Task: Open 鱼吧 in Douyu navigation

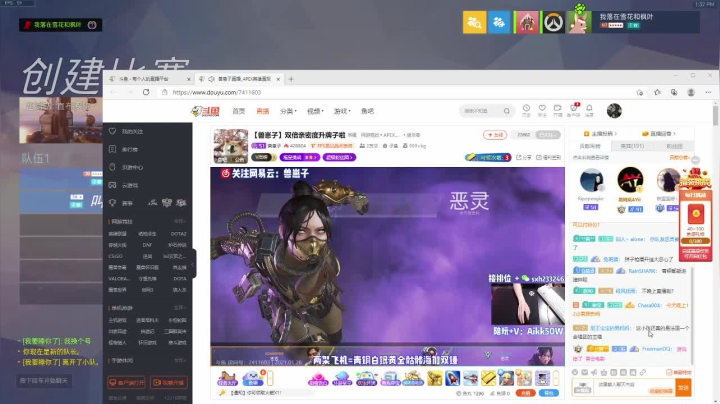Action: point(367,111)
